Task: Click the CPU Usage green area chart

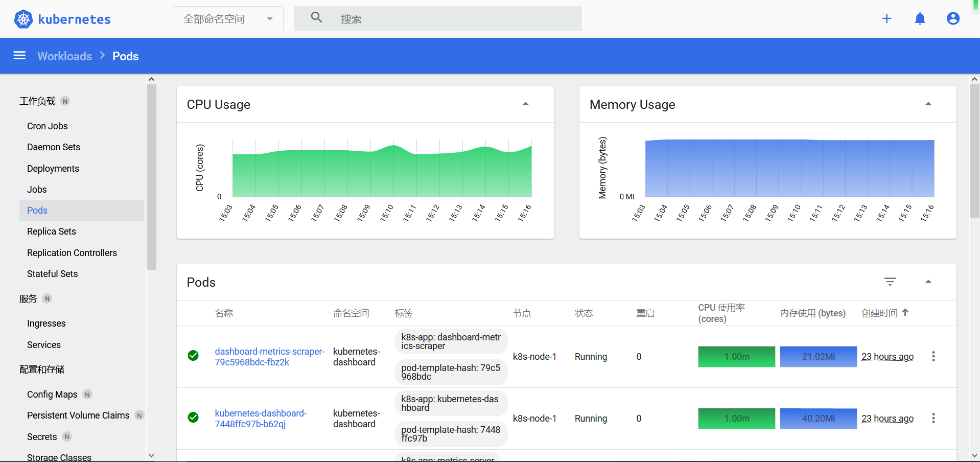Action: [382, 171]
